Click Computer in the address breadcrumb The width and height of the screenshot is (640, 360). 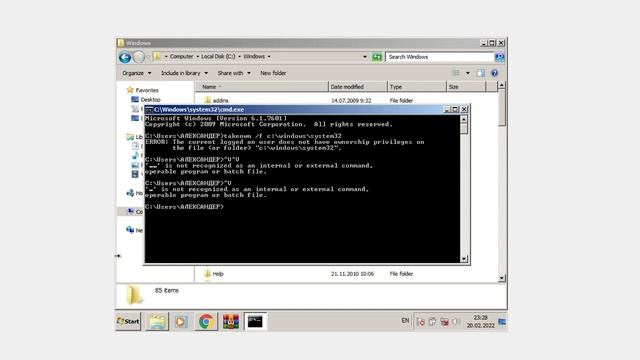point(181,56)
